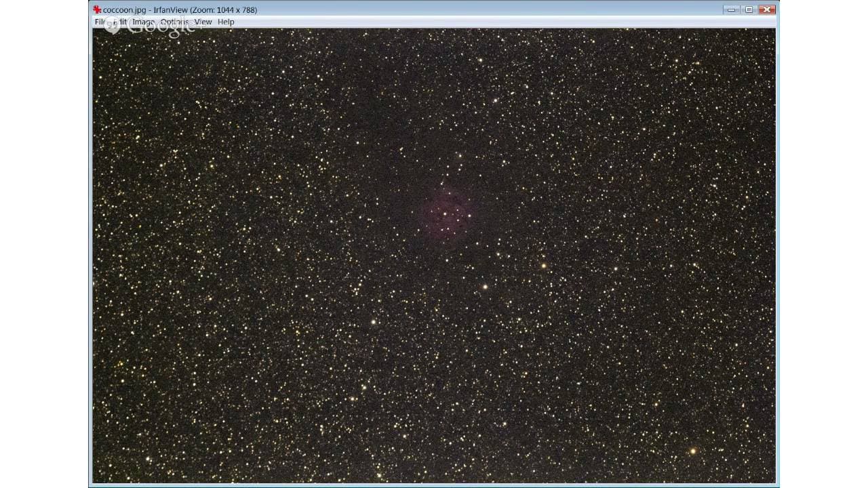Open the File menu
The width and height of the screenshot is (868, 488).
[x=100, y=22]
